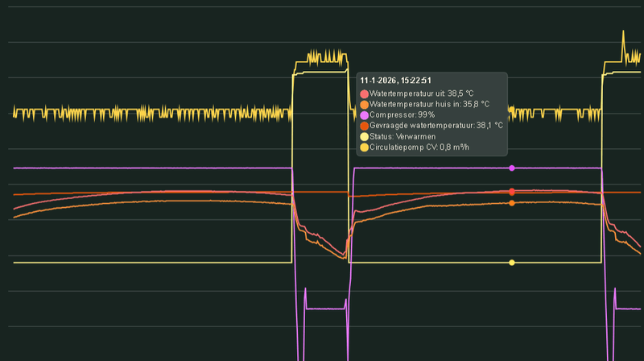The image size is (644, 361).
Task: Select the Watertemperatuur huis in orange swatch
Action: [x=365, y=105]
